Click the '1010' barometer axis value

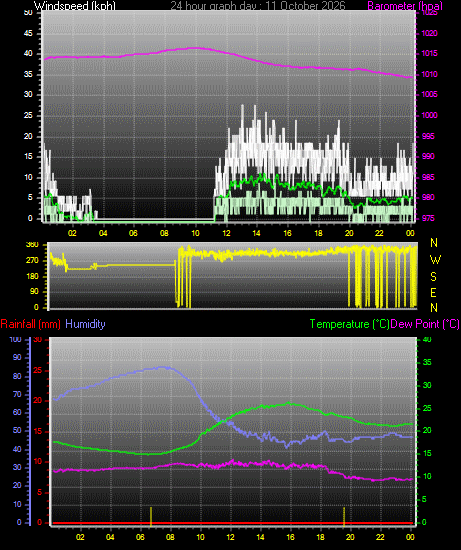[430, 74]
